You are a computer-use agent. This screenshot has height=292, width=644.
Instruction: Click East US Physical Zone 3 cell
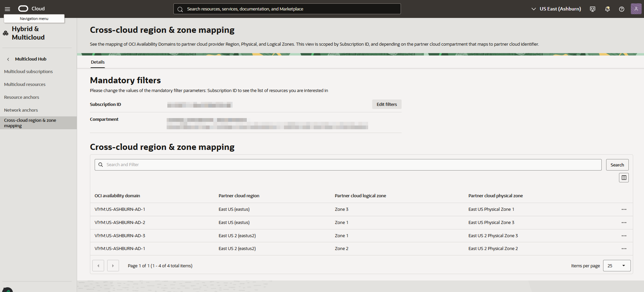point(491,223)
